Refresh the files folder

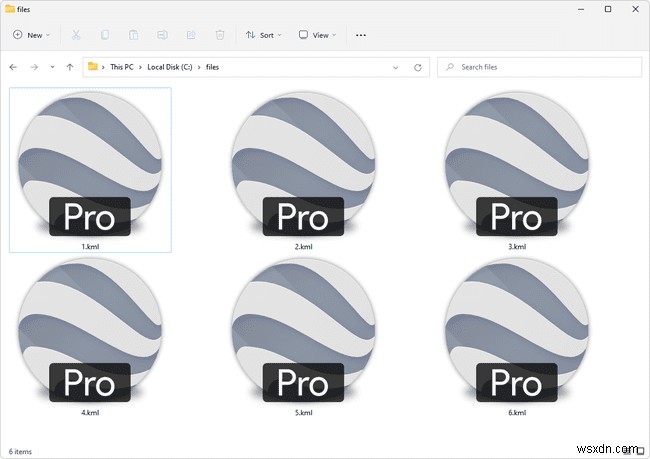pyautogui.click(x=418, y=67)
